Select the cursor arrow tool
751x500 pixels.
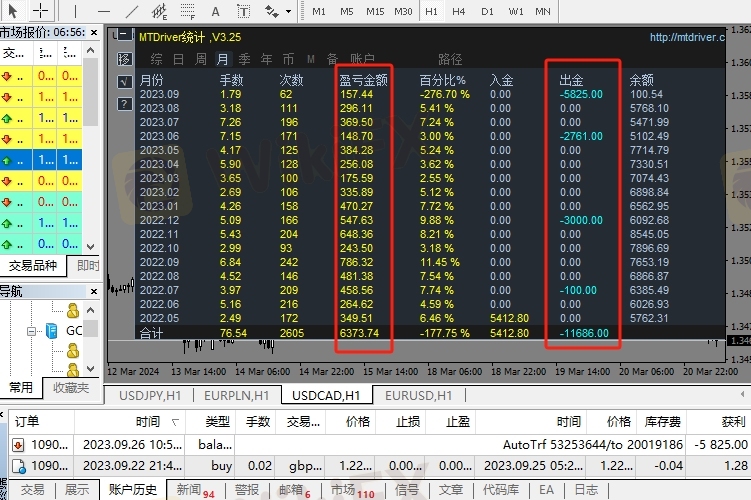13,11
